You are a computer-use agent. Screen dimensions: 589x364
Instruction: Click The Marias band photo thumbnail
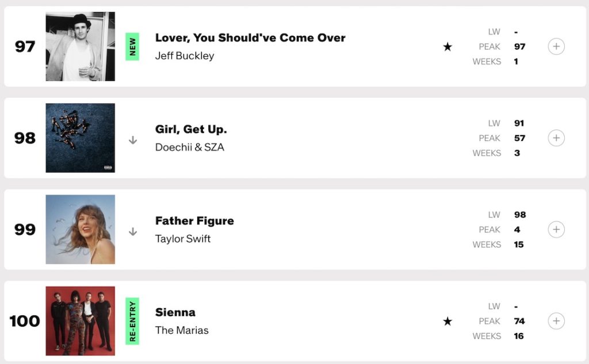80,321
